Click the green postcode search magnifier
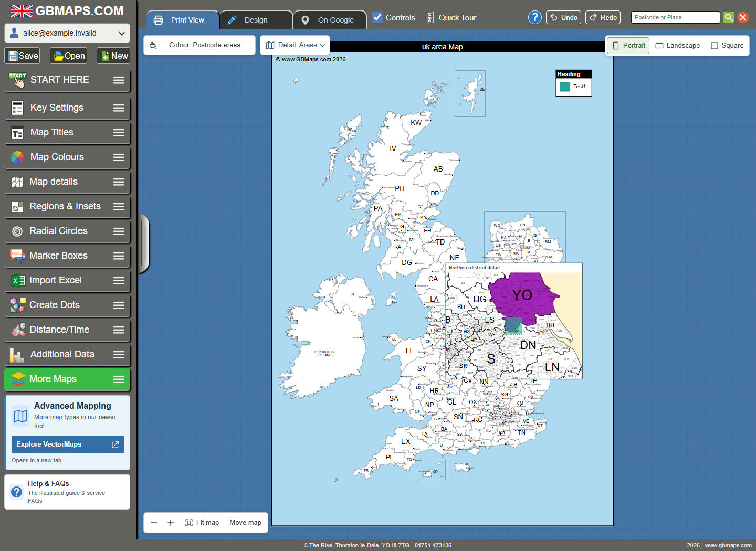The width and height of the screenshot is (756, 551). (729, 17)
